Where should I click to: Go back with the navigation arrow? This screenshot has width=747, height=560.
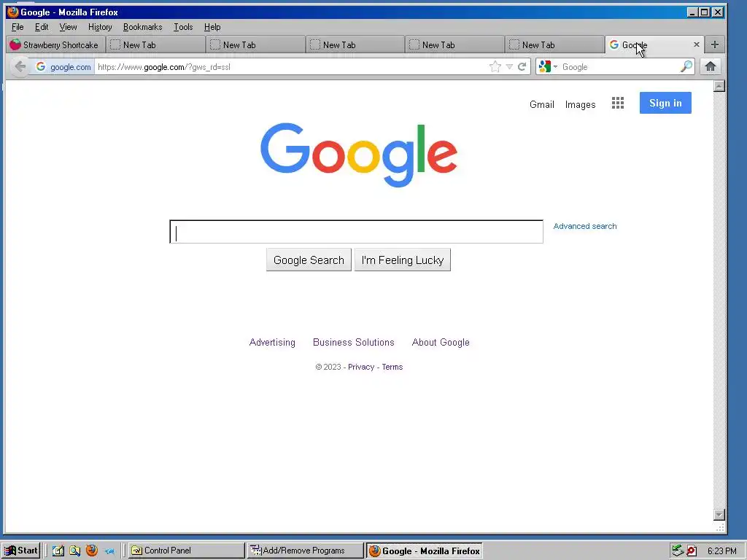point(20,66)
